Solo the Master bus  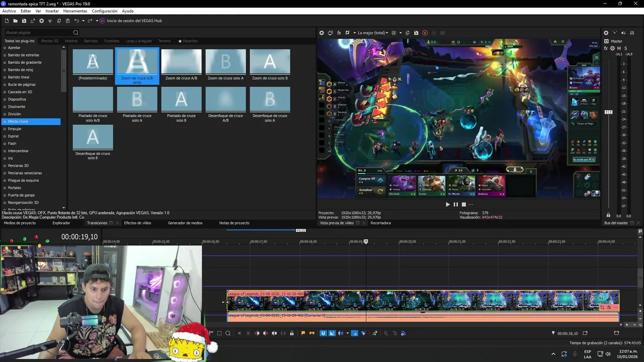625,48
